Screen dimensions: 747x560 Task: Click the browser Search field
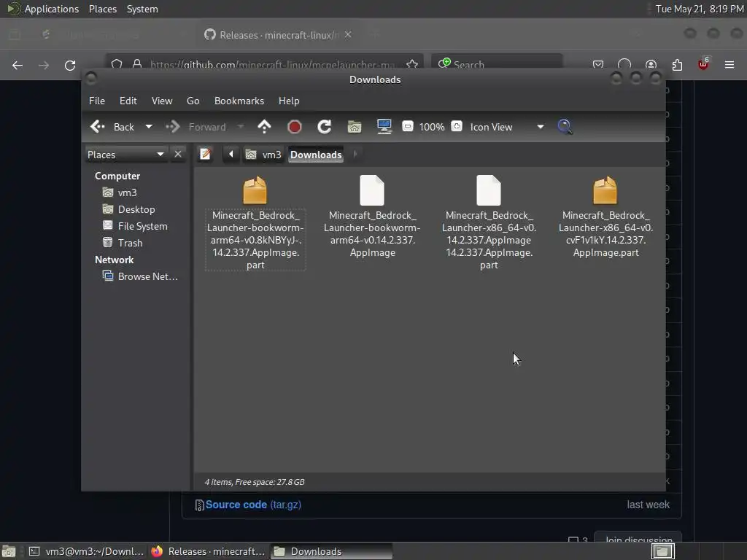(497, 64)
